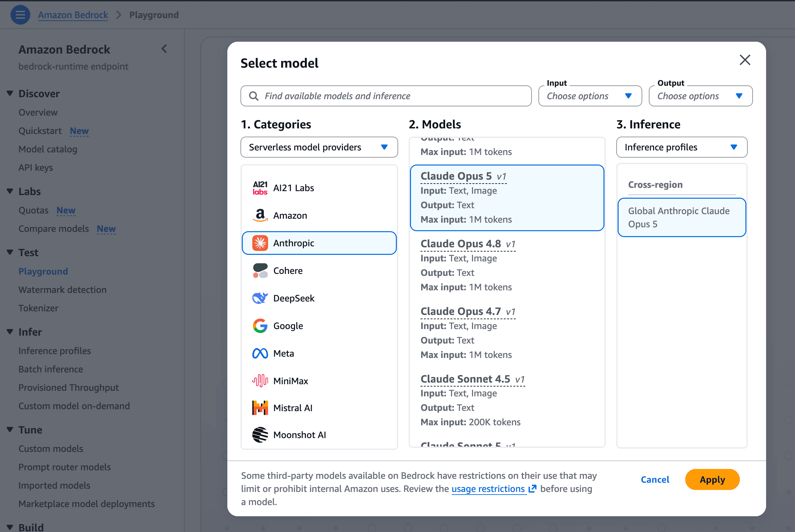Select the Google provider
The image size is (795, 532).
coord(319,326)
